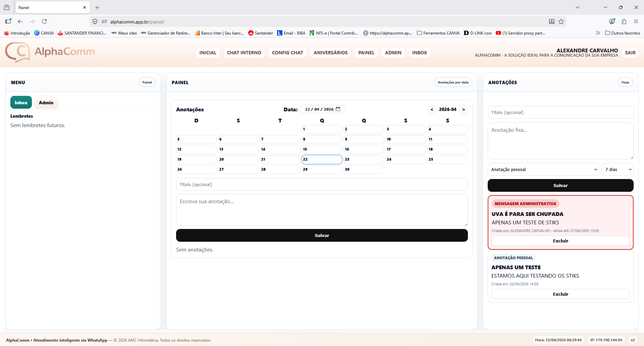Click the AlphaComm logo icon
Image resolution: width=644 pixels, height=346 pixels.
pyautogui.click(x=18, y=52)
